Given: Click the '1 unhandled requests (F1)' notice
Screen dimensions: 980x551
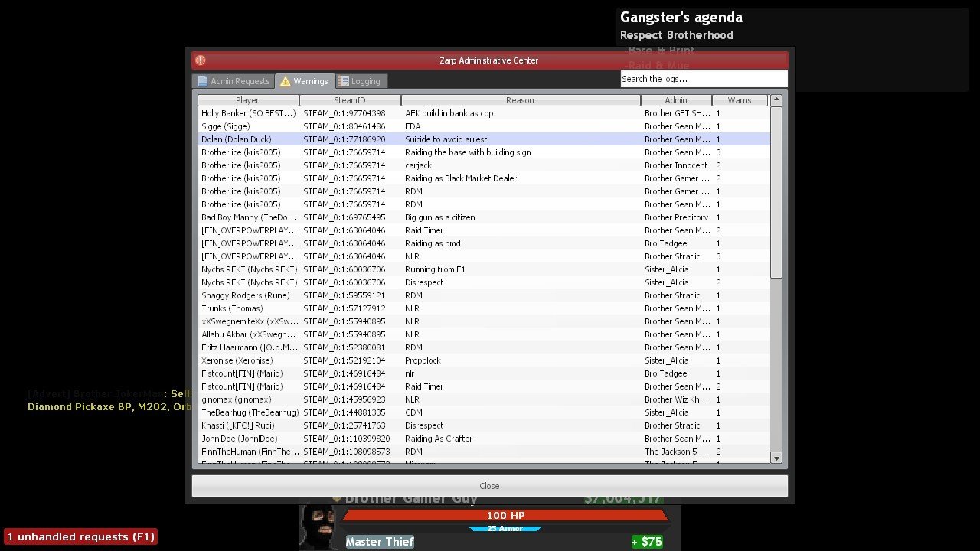Looking at the screenshot, I should (x=80, y=536).
